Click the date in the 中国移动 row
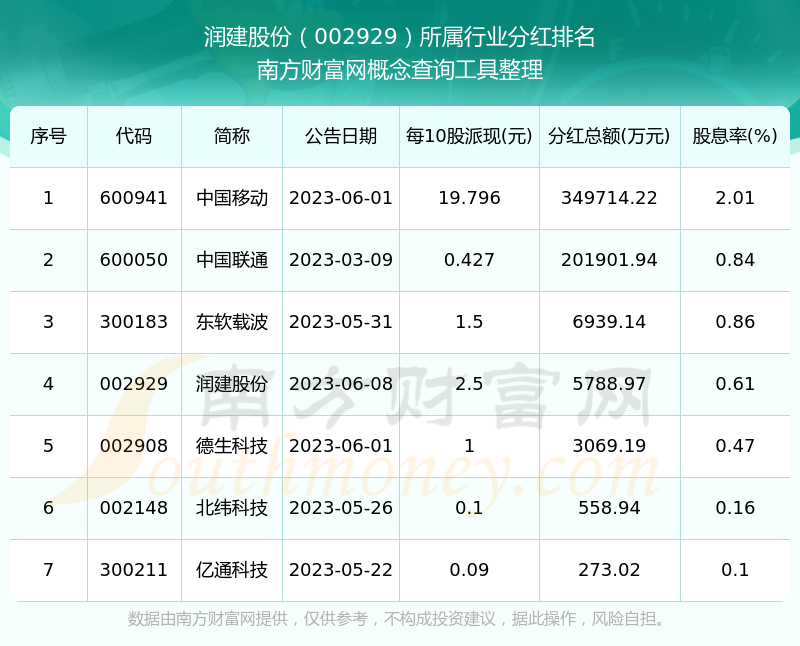The width and height of the screenshot is (800, 646). tap(341, 198)
